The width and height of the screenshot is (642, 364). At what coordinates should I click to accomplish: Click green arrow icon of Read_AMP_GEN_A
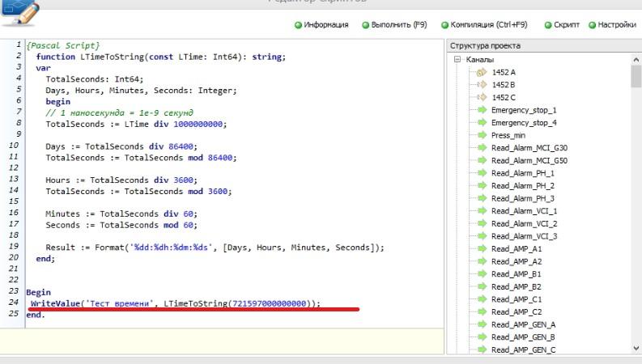482,324
